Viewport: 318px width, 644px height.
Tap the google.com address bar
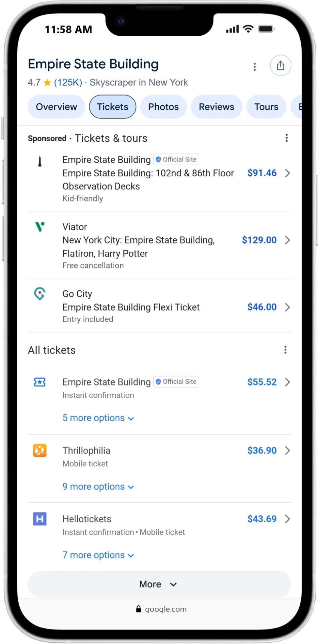point(162,609)
